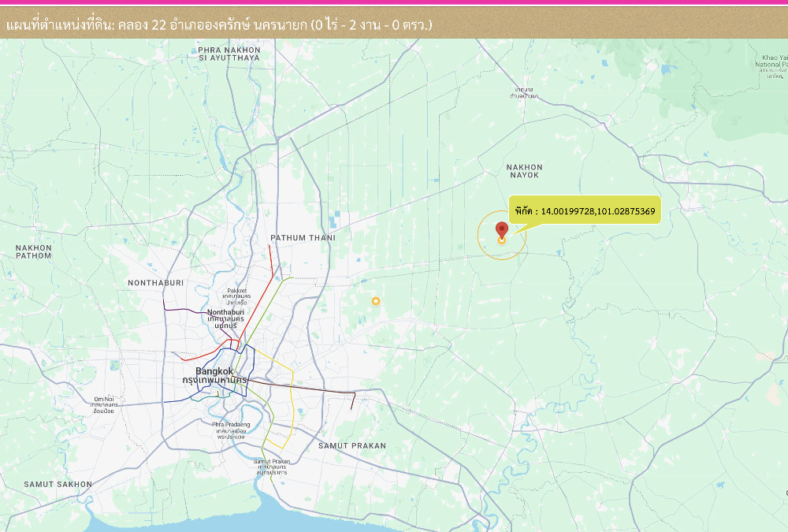Click the Samut Prakan city label near the coast

(272, 462)
